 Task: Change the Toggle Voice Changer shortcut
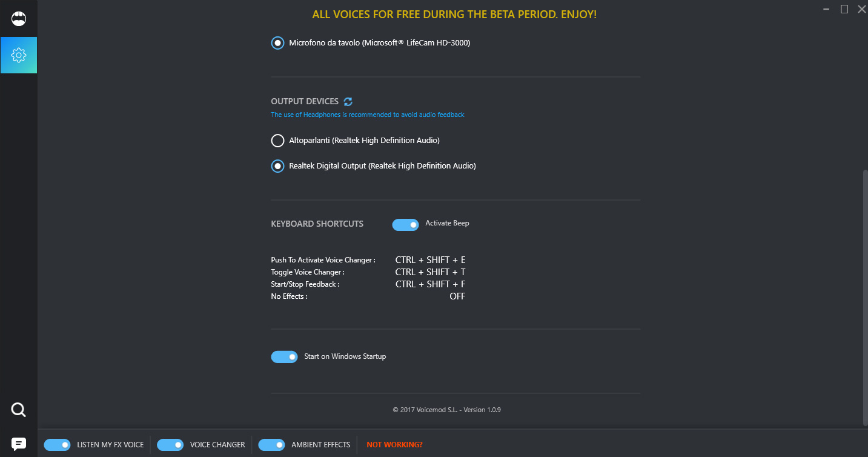click(430, 272)
